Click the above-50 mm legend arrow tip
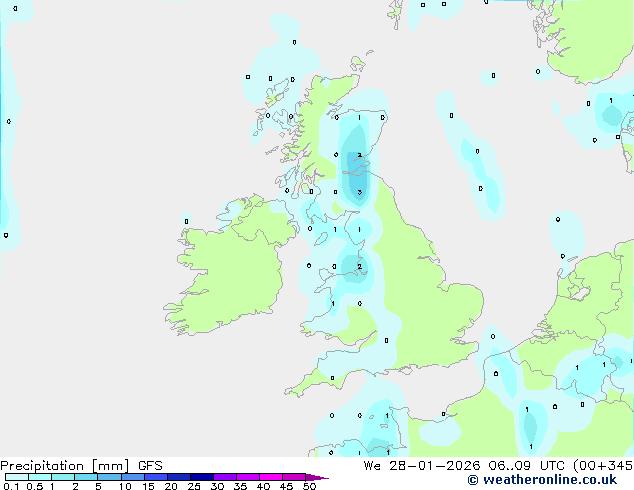The image size is (634, 490). click(x=317, y=477)
